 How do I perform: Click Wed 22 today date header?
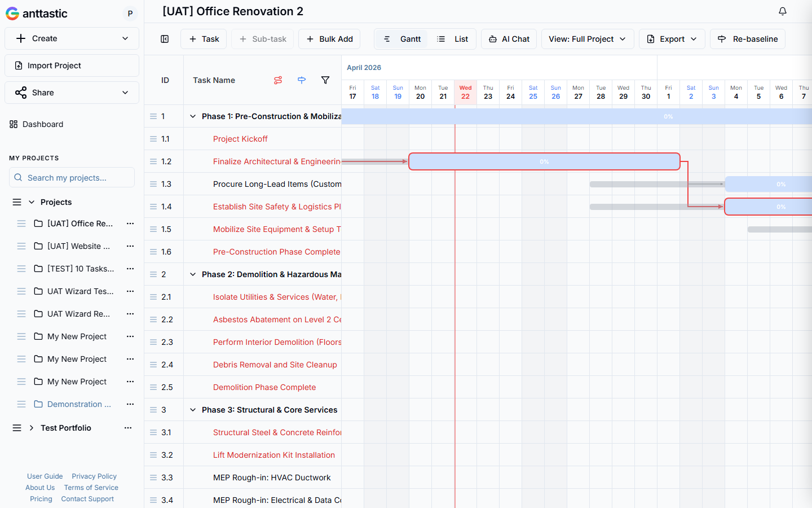[x=465, y=92]
